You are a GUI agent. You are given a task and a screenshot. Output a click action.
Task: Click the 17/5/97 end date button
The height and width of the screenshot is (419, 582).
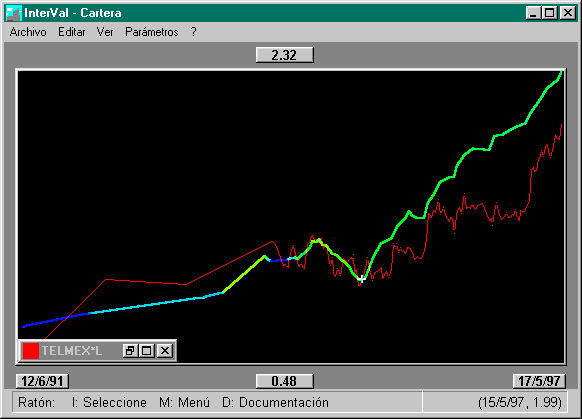[x=539, y=381]
